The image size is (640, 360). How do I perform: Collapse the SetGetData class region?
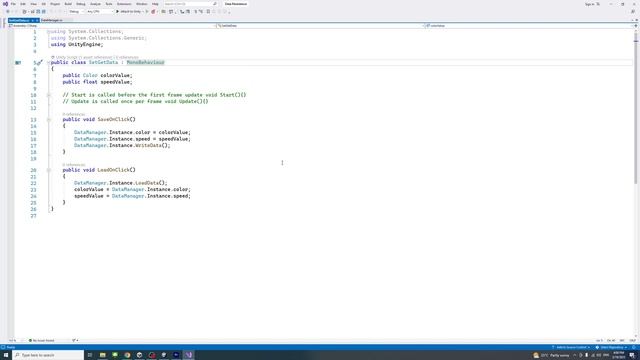click(48, 62)
